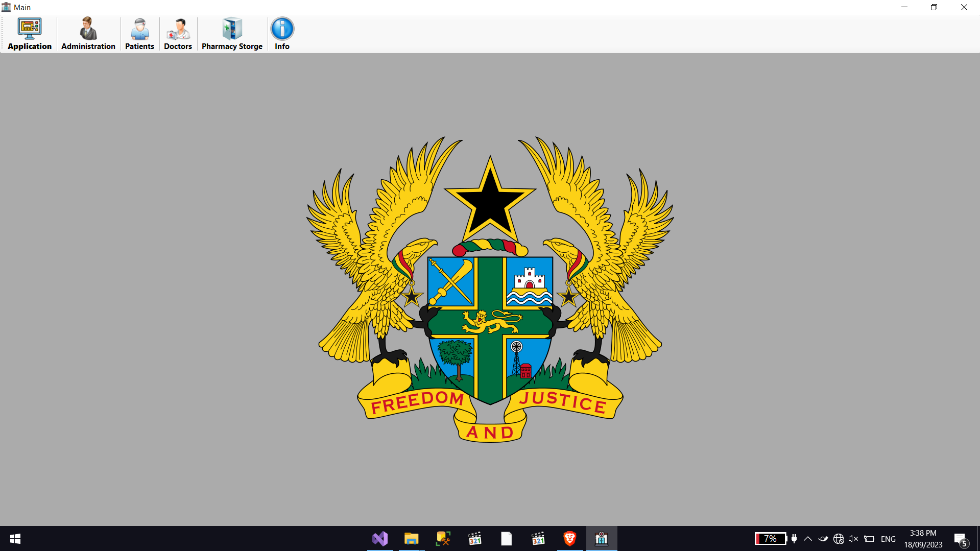The width and height of the screenshot is (980, 551).
Task: Minimize the Main window
Action: tap(904, 7)
